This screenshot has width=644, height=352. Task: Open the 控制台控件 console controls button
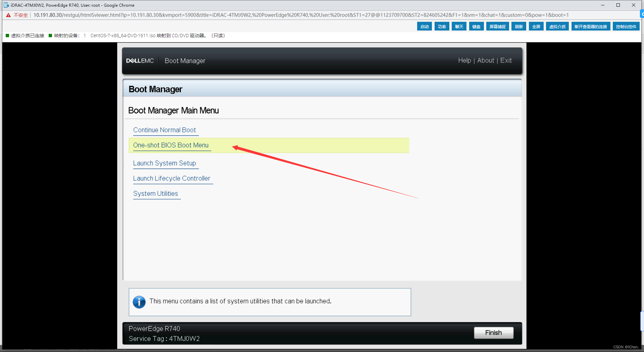tap(626, 26)
